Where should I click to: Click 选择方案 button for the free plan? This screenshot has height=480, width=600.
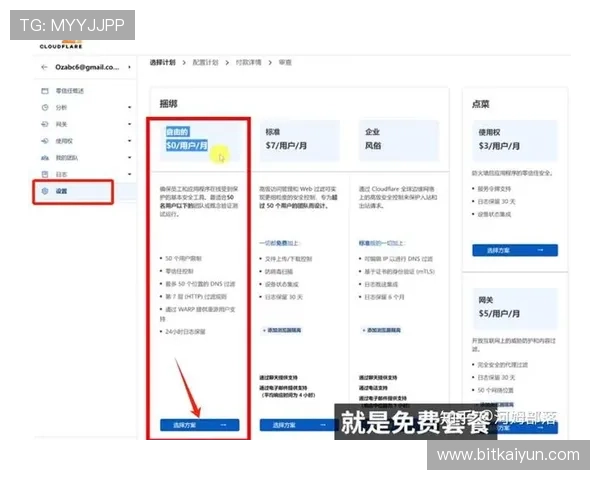(x=199, y=425)
